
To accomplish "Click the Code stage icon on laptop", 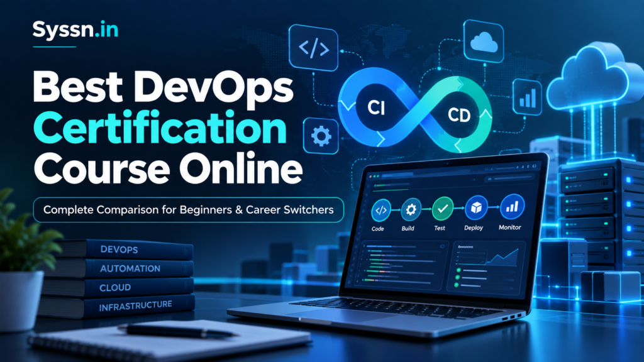I will (380, 210).
